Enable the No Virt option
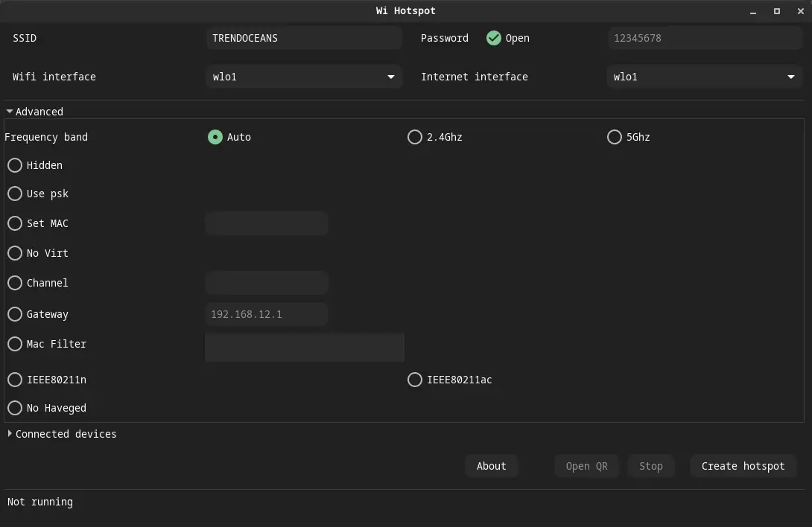This screenshot has height=527, width=812. pos(15,253)
